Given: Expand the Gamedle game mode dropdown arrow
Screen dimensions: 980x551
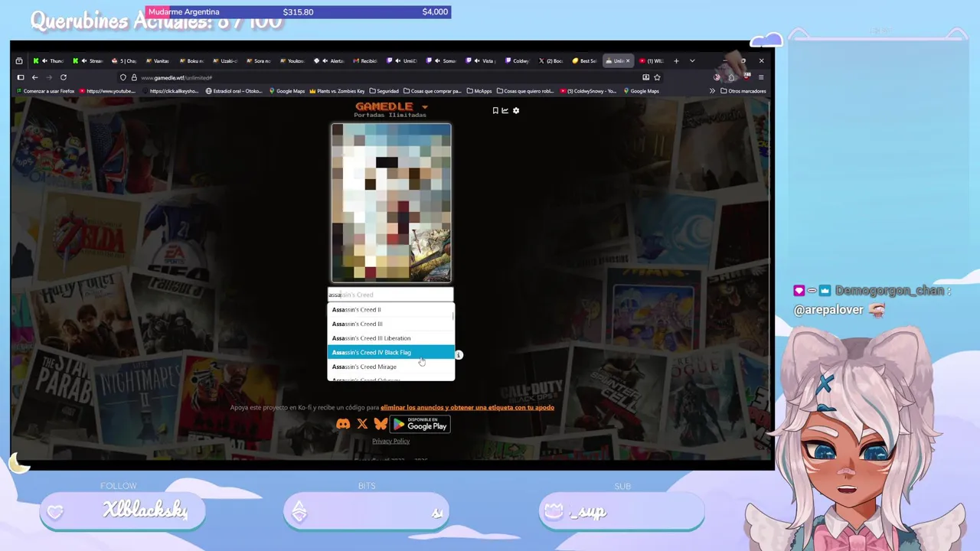Looking at the screenshot, I should click(425, 107).
